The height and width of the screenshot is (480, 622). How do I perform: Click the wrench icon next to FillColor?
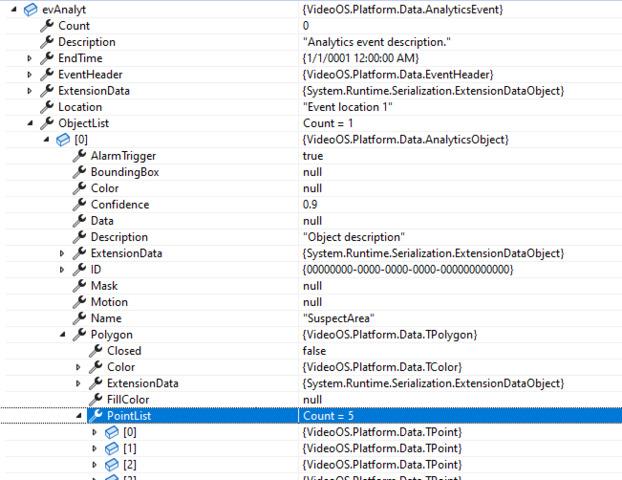click(95, 399)
